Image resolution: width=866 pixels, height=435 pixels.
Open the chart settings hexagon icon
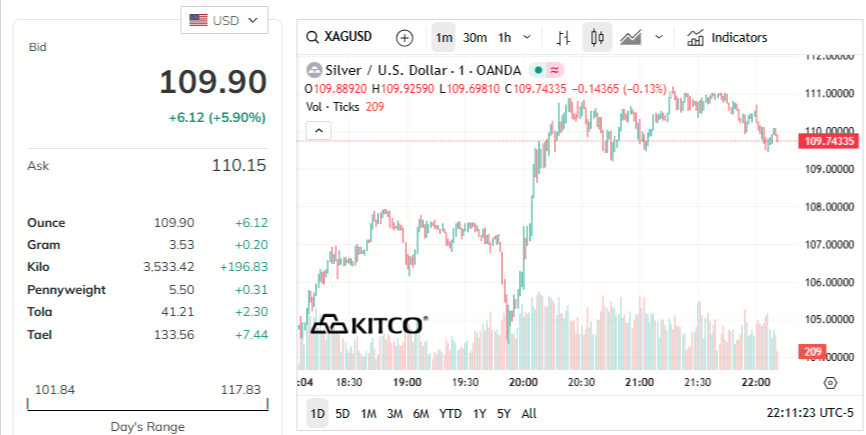tap(830, 383)
